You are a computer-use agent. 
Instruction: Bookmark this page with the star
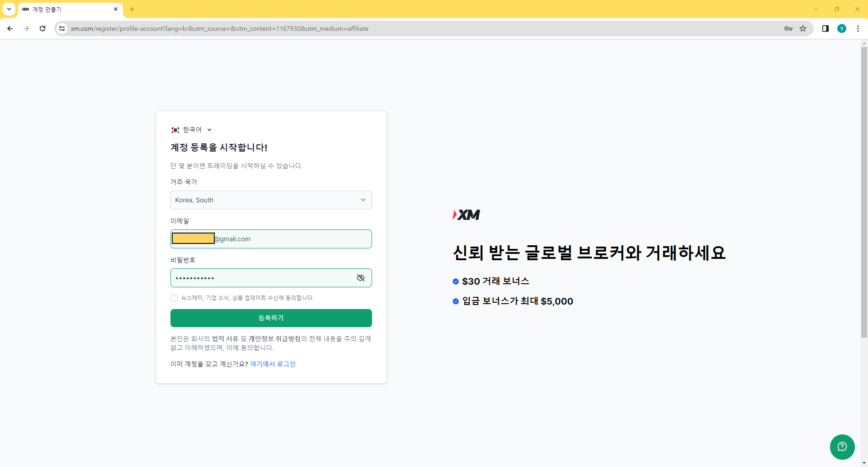pos(803,28)
